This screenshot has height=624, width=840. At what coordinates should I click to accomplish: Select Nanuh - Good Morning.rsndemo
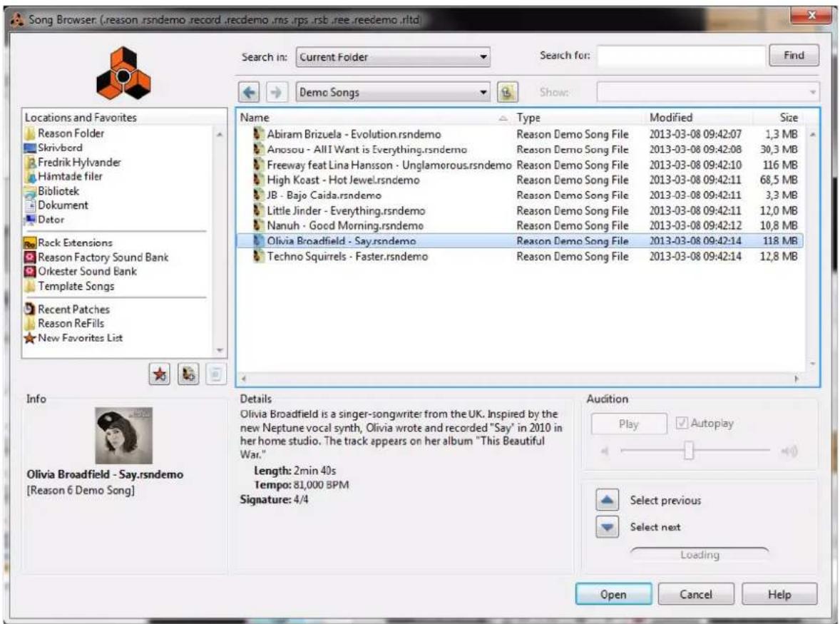tap(345, 226)
